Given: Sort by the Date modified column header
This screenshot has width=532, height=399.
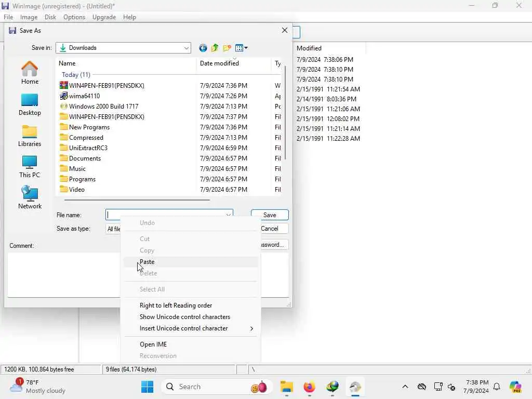Looking at the screenshot, I should [x=234, y=63].
